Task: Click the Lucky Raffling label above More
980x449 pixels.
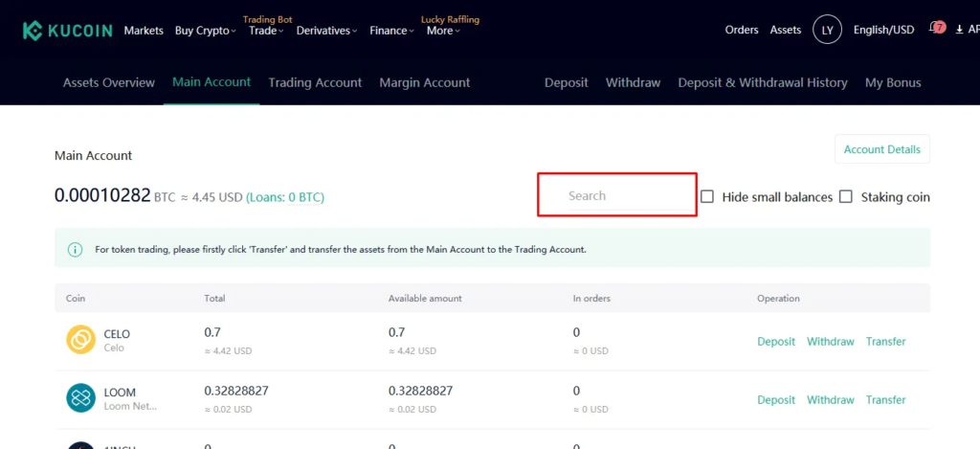Action: click(x=451, y=19)
